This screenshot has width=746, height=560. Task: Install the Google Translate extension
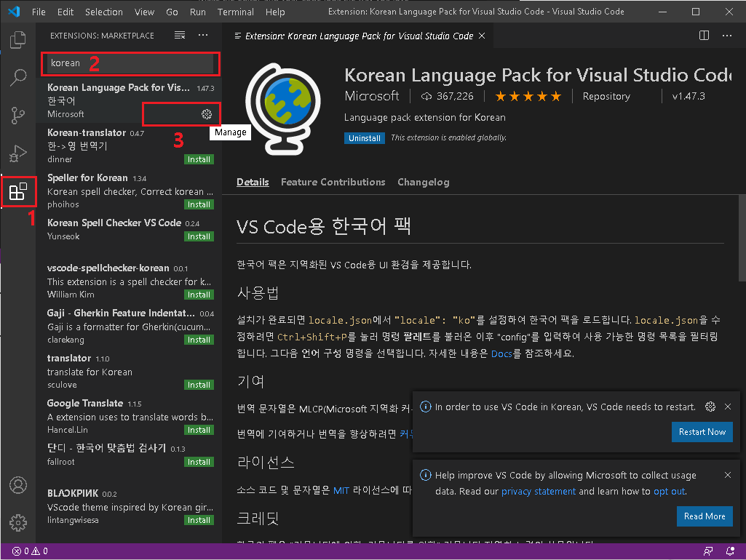tap(199, 431)
